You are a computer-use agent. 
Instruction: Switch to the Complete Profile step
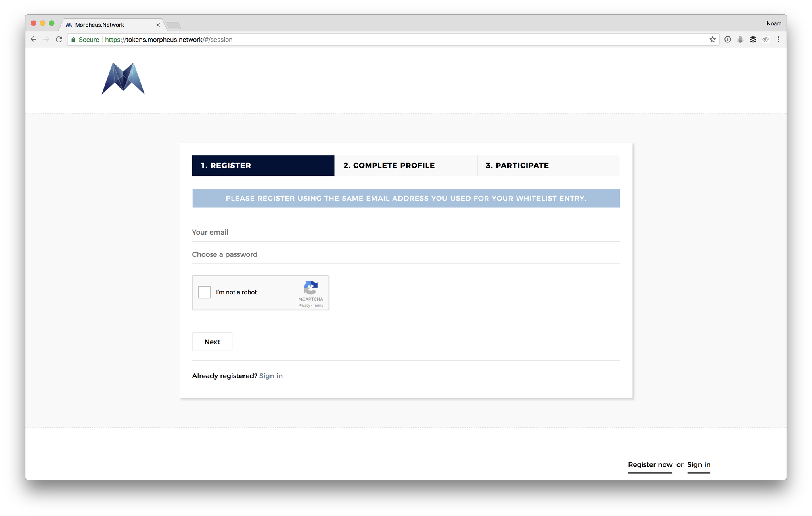pyautogui.click(x=405, y=165)
